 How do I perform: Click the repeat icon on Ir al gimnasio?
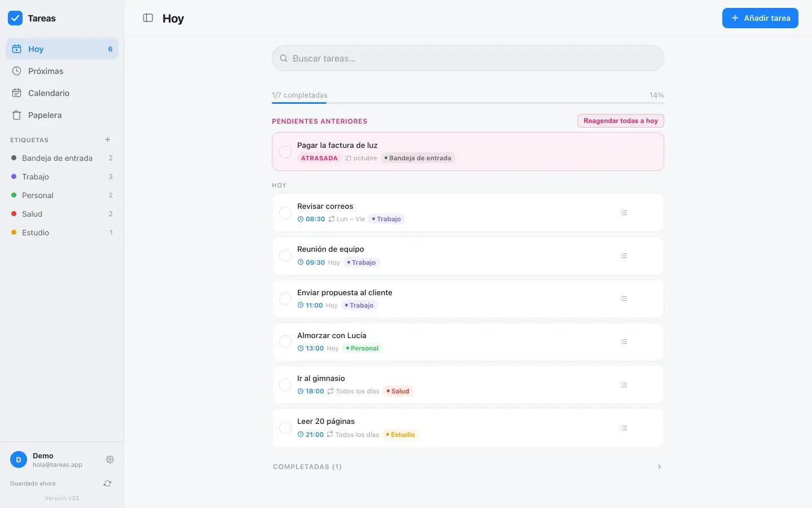pos(330,391)
